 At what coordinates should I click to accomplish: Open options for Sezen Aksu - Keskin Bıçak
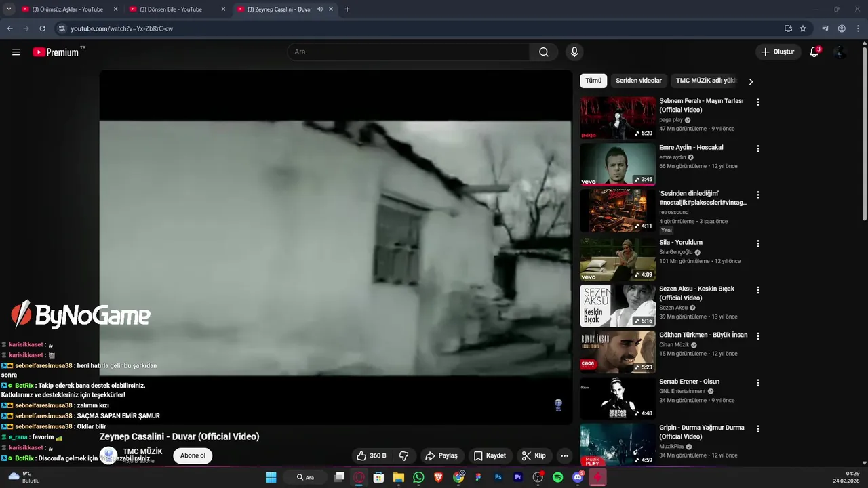(758, 289)
